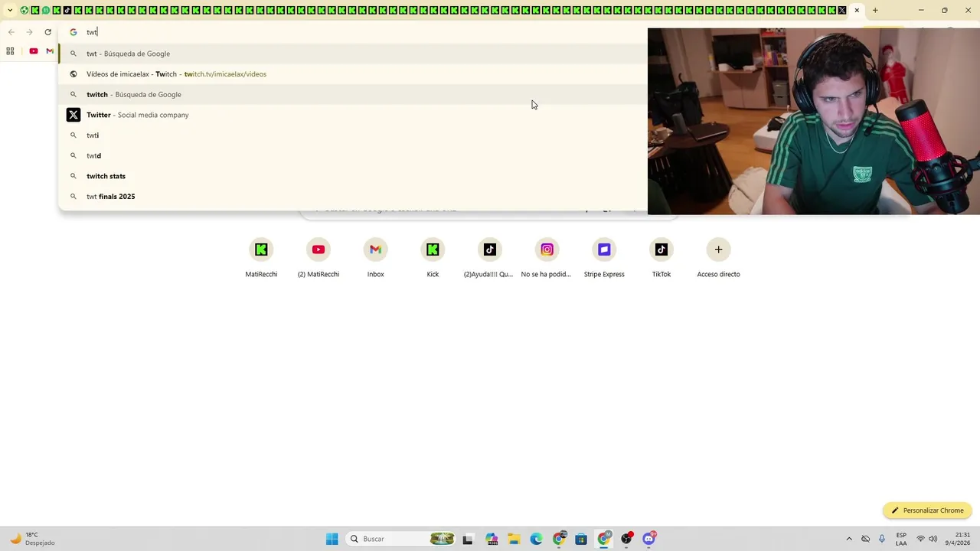
Task: Switch to active Chrome window in taskbar
Action: (604, 539)
